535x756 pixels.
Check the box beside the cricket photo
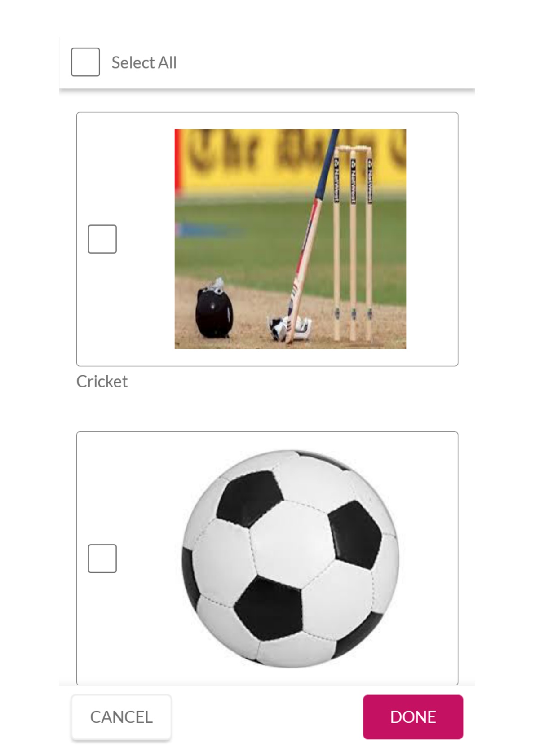click(102, 239)
